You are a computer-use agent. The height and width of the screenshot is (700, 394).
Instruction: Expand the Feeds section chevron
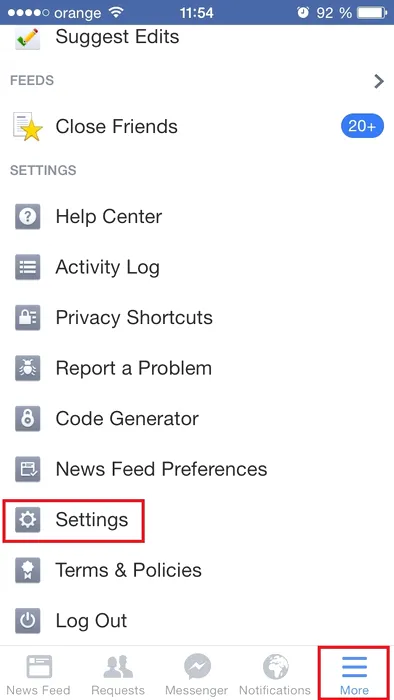(x=379, y=81)
